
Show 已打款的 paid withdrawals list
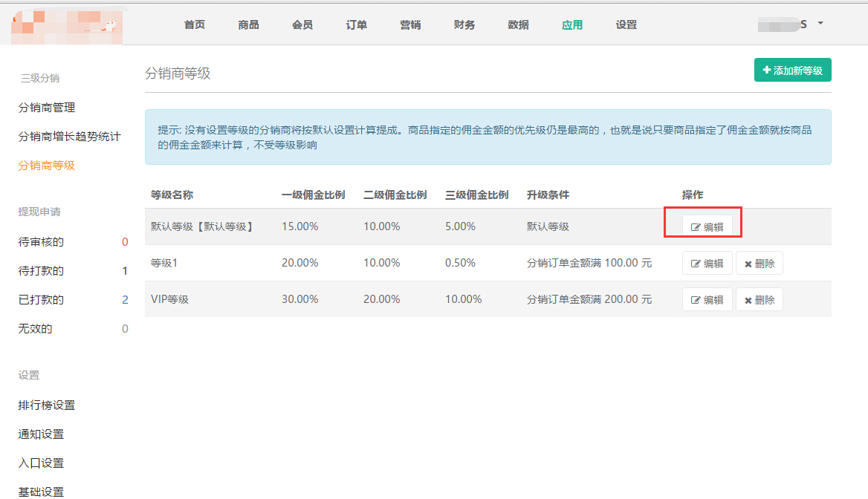tap(41, 300)
